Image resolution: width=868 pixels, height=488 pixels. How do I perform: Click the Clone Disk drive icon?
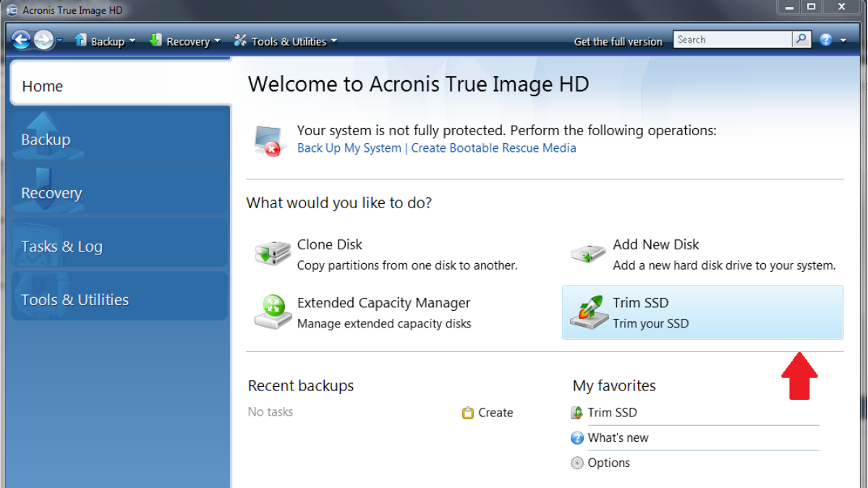[x=272, y=253]
